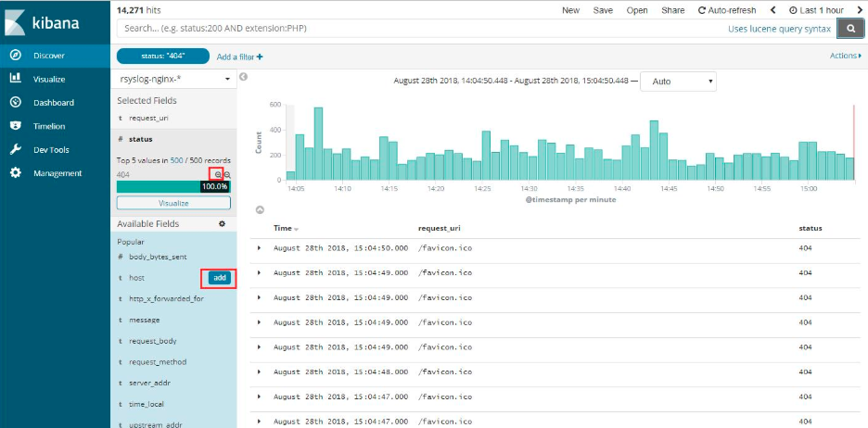868x428 pixels.
Task: Open the 'Last 1 hour' time picker
Action: (x=816, y=10)
